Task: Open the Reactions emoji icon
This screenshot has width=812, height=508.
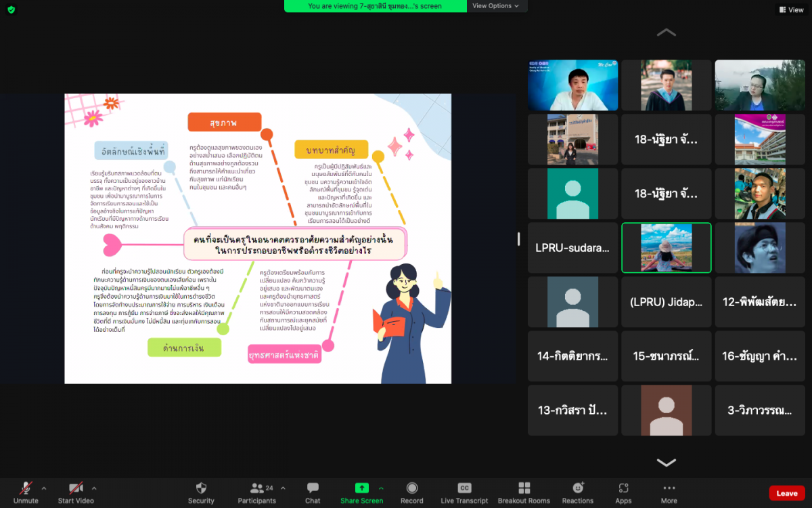Action: (578, 488)
